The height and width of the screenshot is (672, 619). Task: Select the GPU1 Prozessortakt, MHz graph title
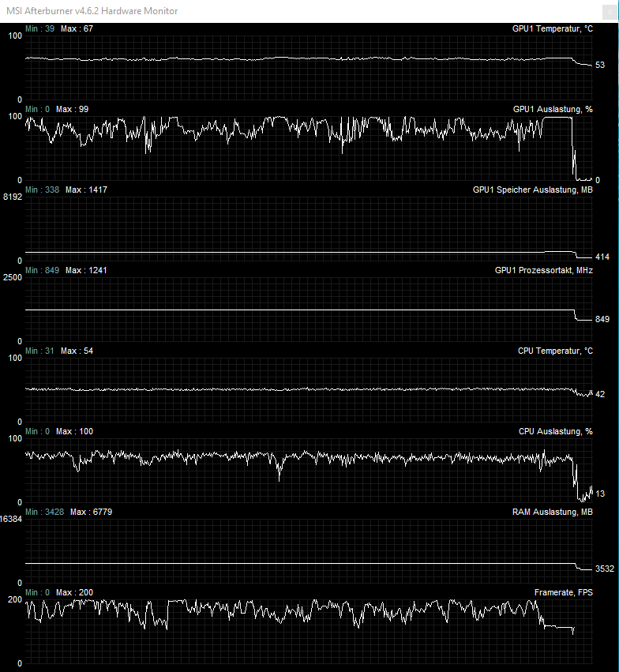(x=544, y=270)
